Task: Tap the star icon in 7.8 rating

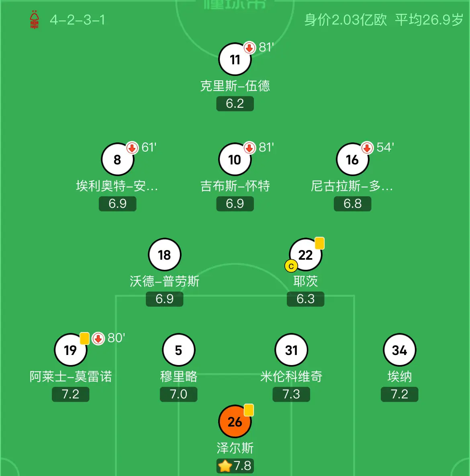Action: coord(225,466)
